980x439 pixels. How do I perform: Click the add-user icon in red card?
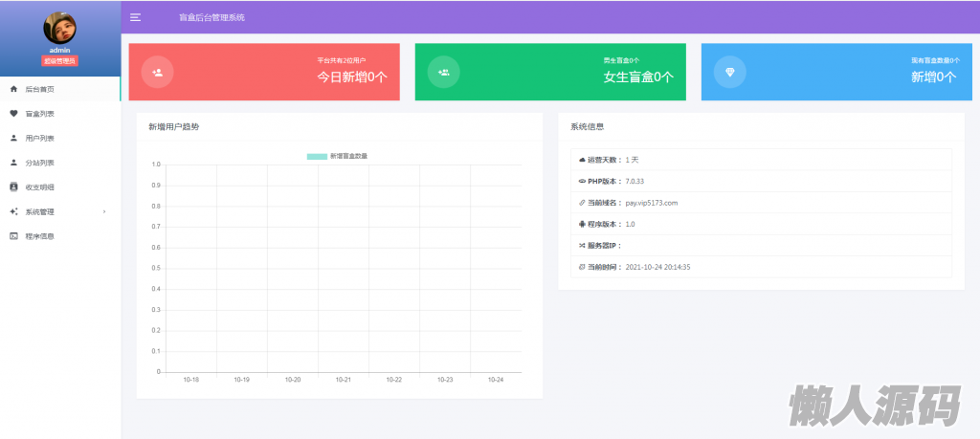pyautogui.click(x=157, y=72)
